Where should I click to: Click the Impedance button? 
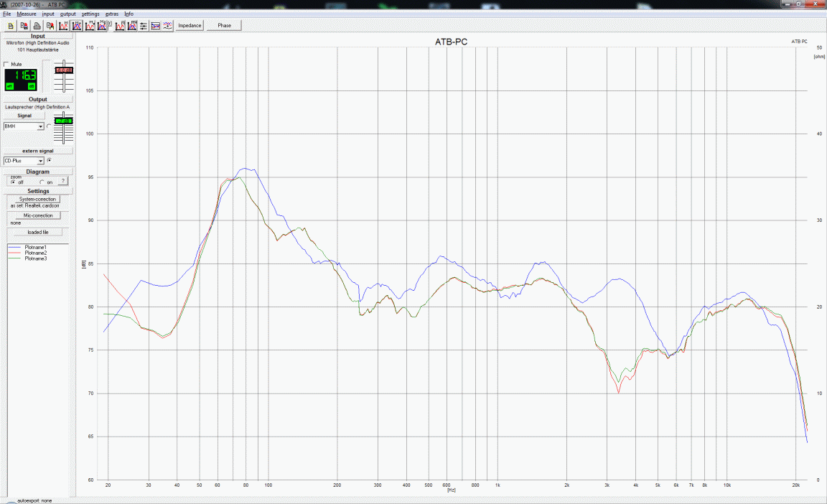coord(190,26)
